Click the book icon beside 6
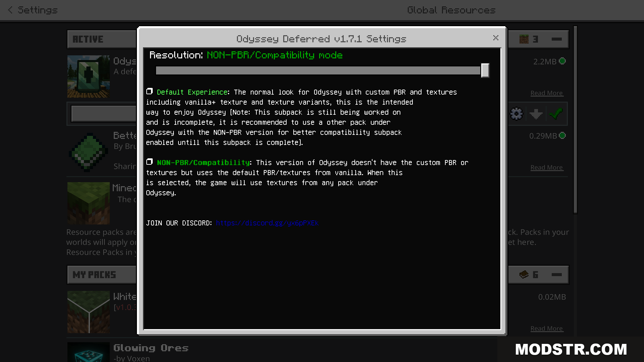The image size is (644, 362). click(x=524, y=275)
